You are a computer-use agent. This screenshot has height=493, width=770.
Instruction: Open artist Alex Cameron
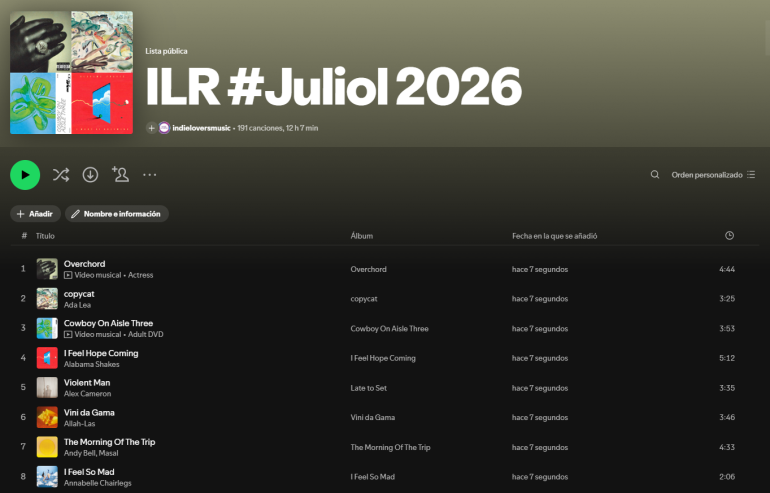(87, 394)
